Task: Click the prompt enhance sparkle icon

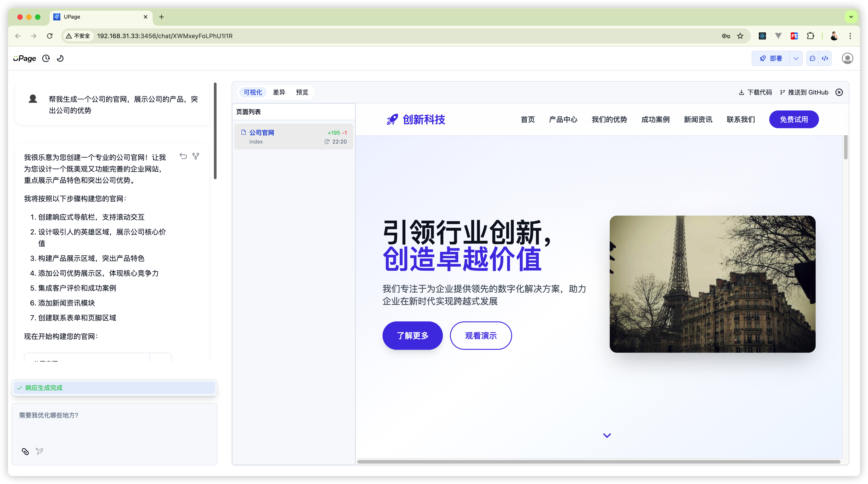Action: [x=39, y=451]
